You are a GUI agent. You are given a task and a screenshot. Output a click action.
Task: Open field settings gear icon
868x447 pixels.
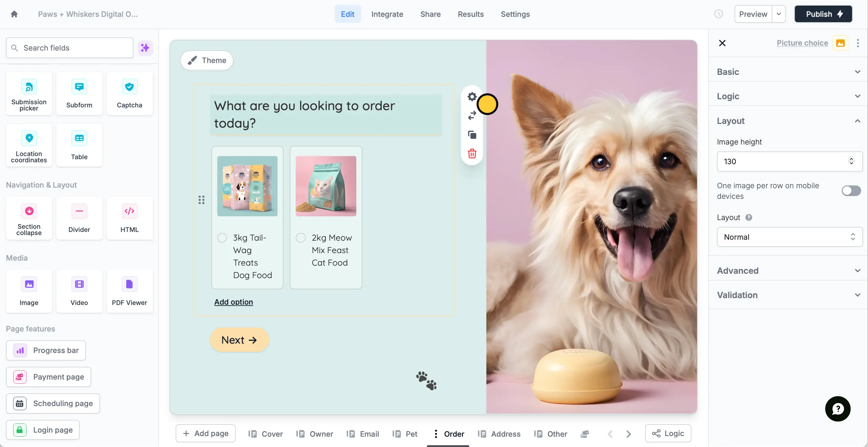click(472, 97)
